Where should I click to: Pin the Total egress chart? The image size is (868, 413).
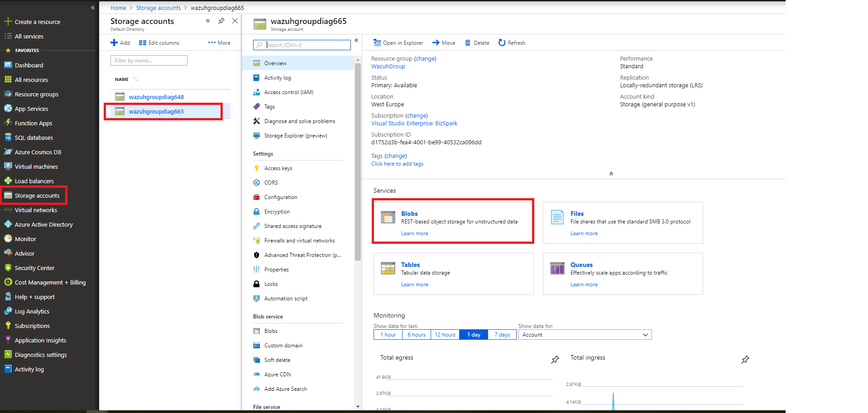555,360
